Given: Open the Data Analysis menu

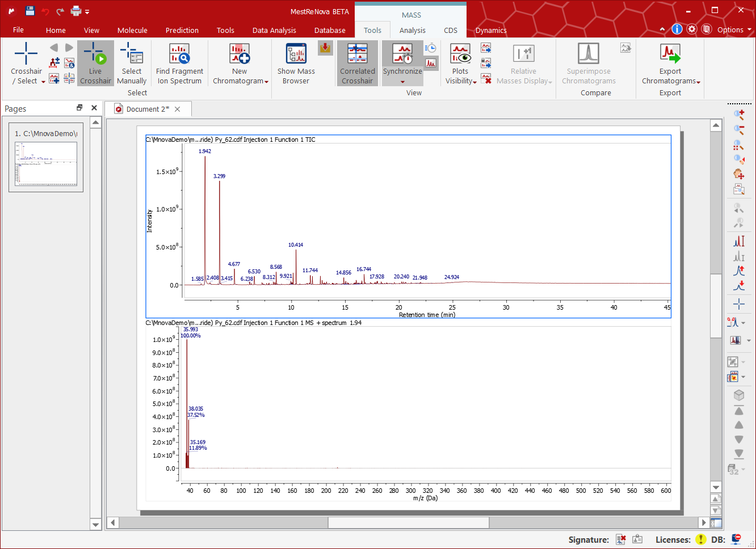Looking at the screenshot, I should 274,31.
